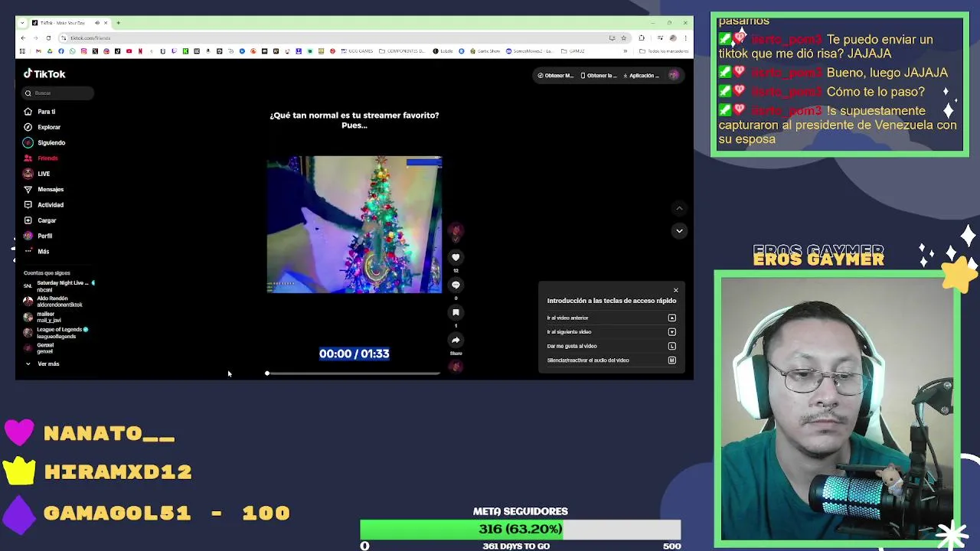
Task: Open the Todos los marcadores folder
Action: pyautogui.click(x=664, y=51)
